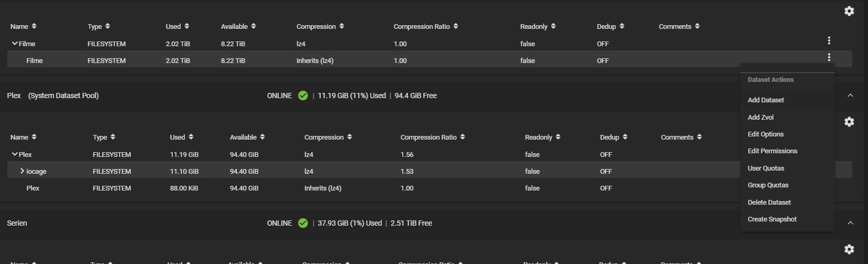Click the '2.51 TiB Free' pool summary

[411, 223]
